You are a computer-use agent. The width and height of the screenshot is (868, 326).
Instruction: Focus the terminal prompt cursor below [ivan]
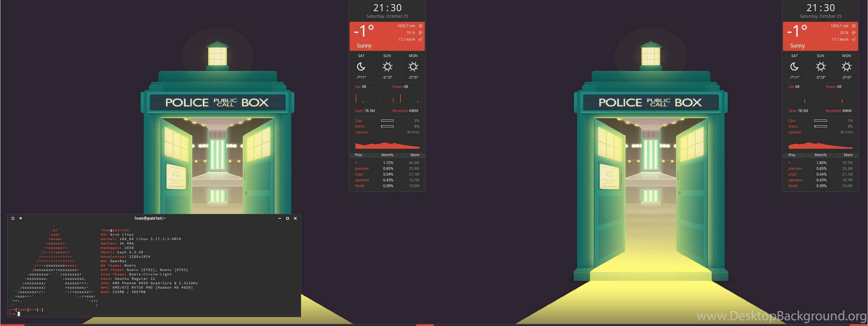point(19,314)
